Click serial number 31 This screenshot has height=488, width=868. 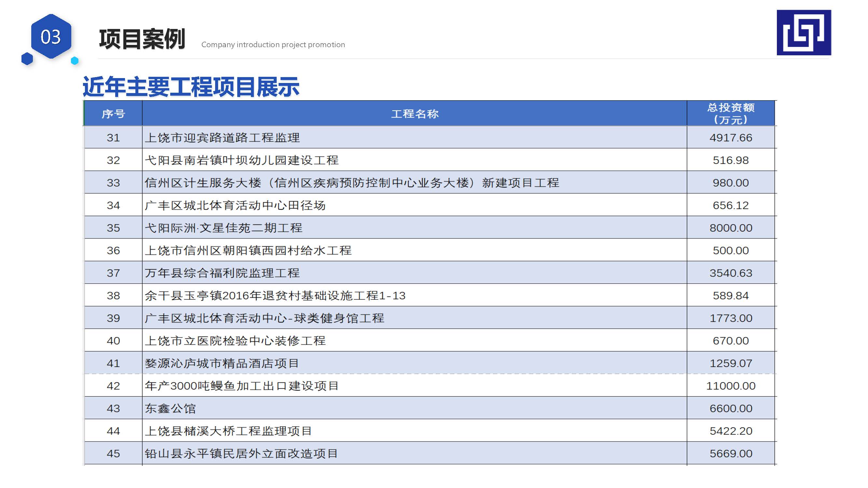[113, 137]
